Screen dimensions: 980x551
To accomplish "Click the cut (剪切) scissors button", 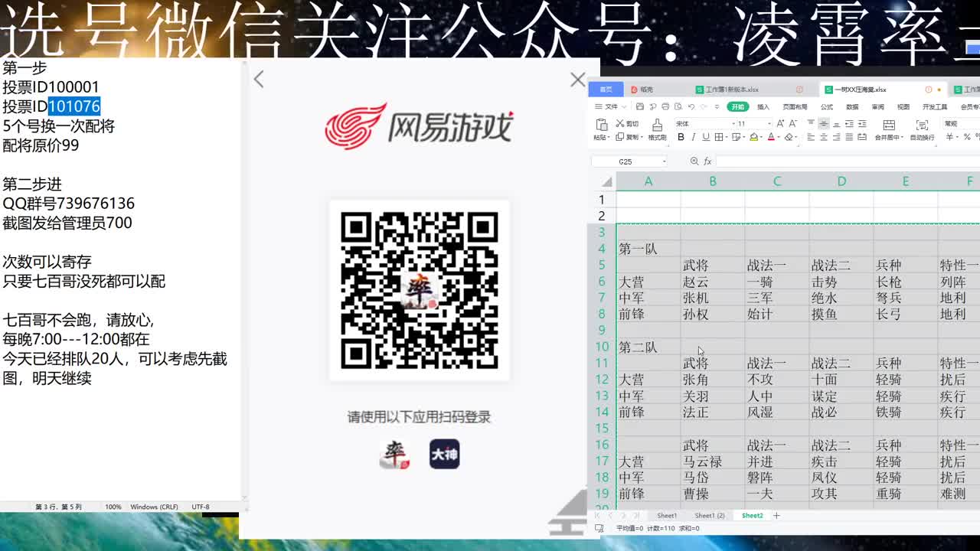I will coord(627,124).
